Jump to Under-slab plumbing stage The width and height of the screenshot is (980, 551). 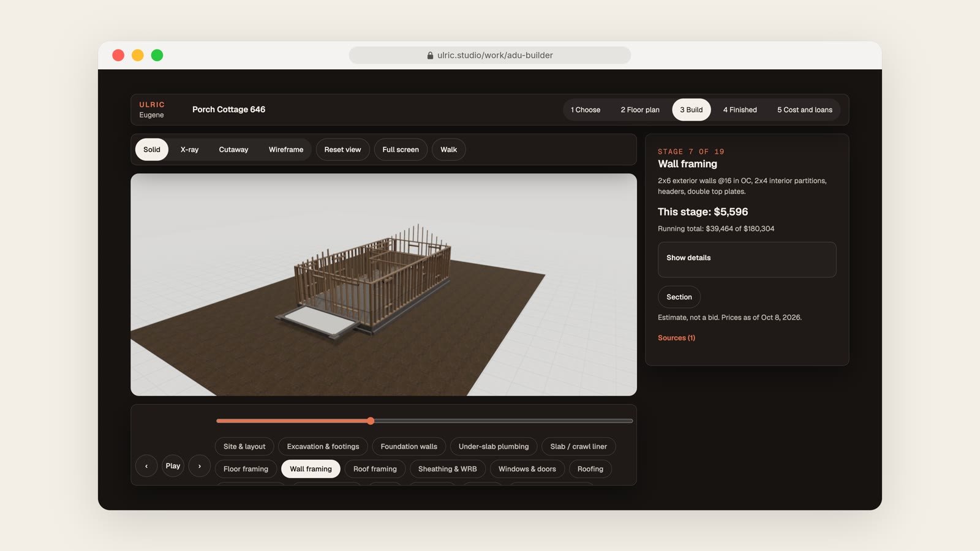[494, 446]
